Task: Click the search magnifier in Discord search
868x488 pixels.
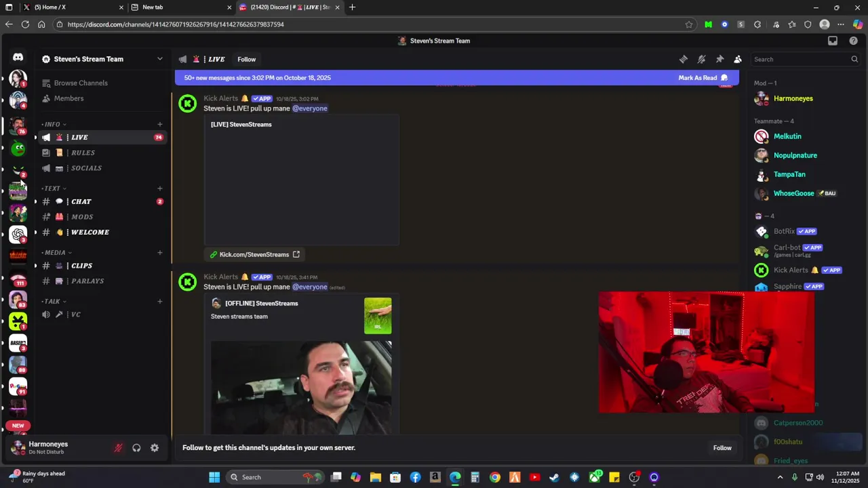Action: pos(854,59)
